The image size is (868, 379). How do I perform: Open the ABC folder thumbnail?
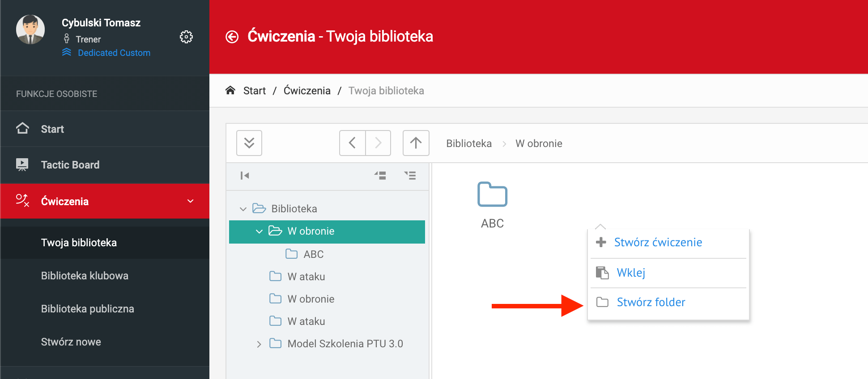pos(492,195)
